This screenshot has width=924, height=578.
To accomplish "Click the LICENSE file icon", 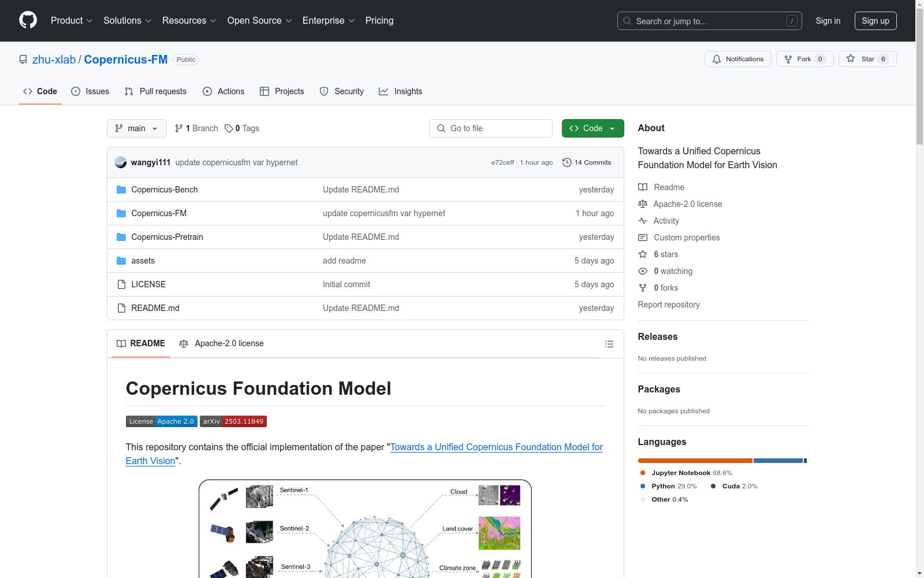I will [121, 284].
